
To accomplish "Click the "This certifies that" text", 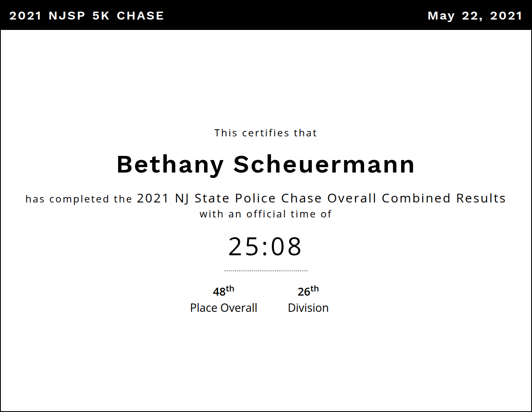I will [x=266, y=133].
